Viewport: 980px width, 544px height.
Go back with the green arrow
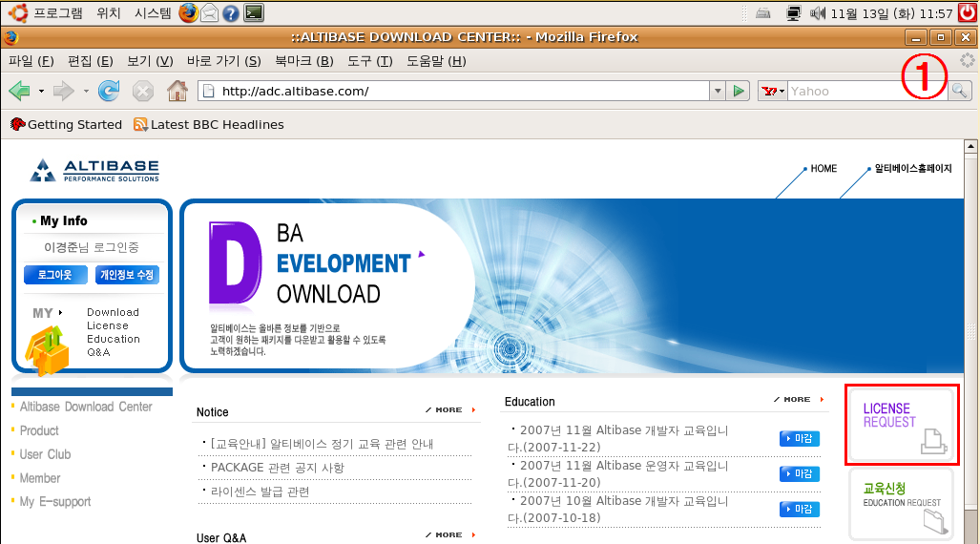pyautogui.click(x=19, y=92)
